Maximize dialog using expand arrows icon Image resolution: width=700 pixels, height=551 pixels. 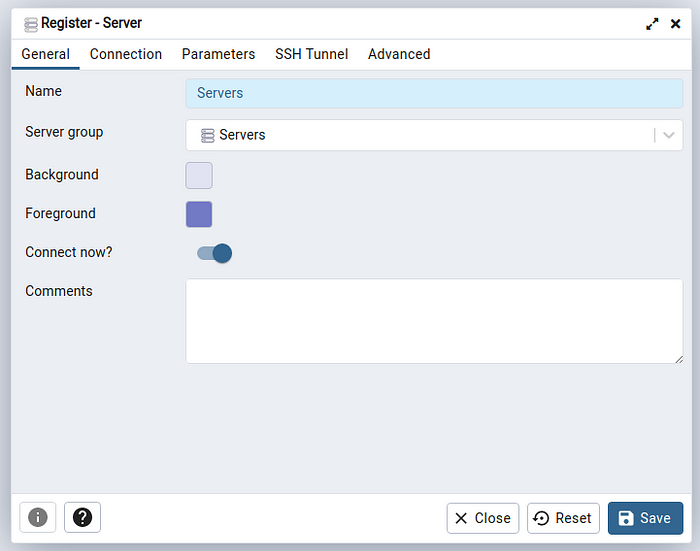coord(652,24)
